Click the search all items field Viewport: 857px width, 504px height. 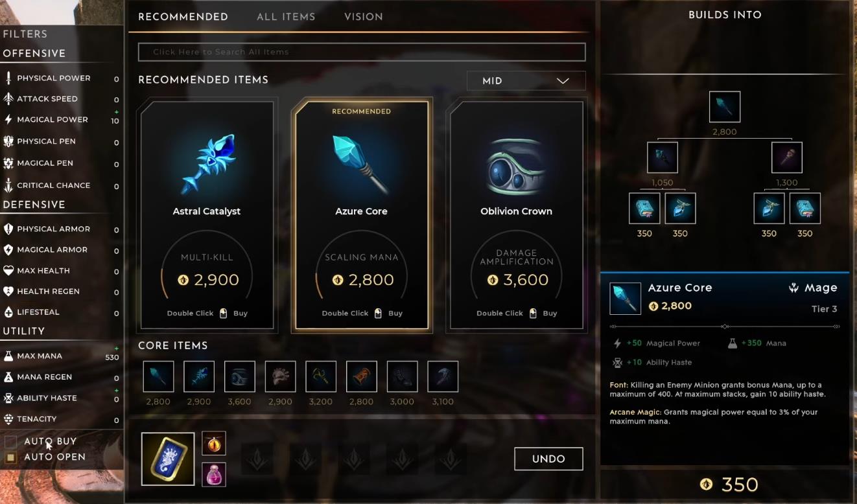362,52
